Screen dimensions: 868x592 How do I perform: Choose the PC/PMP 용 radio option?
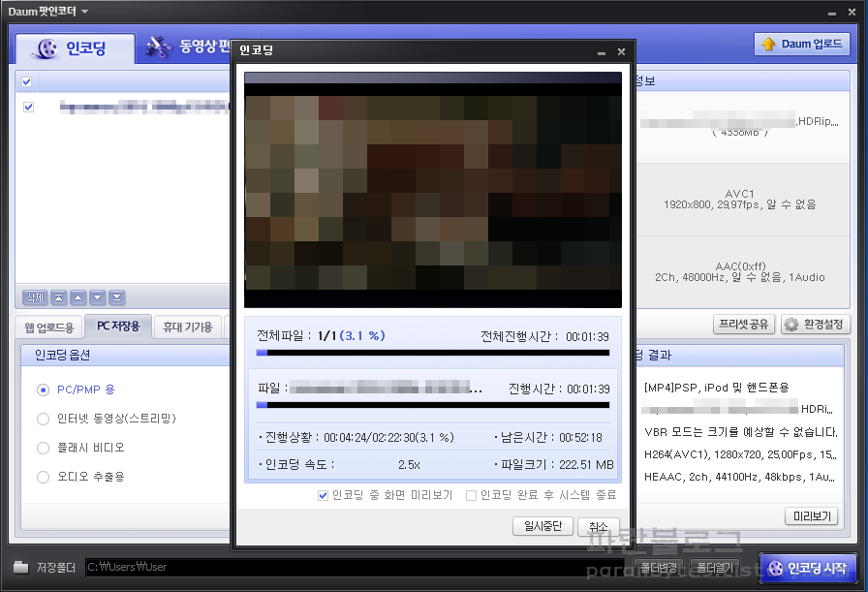pyautogui.click(x=43, y=389)
